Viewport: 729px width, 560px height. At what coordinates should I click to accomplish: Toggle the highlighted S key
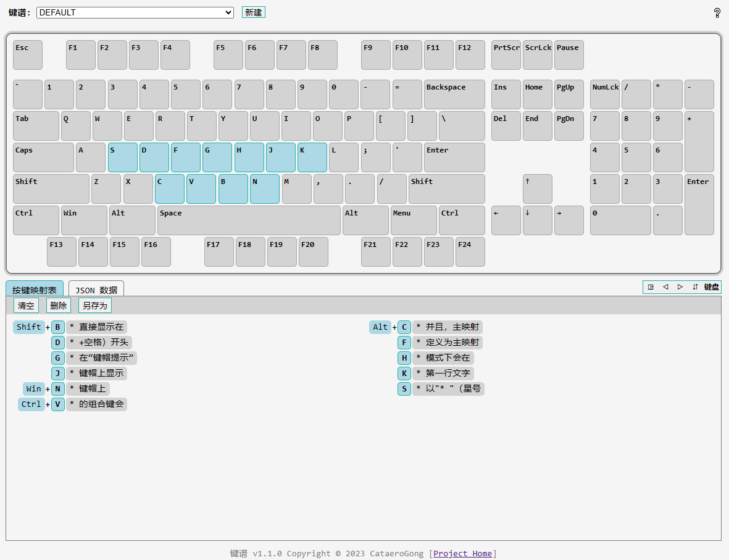point(123,157)
